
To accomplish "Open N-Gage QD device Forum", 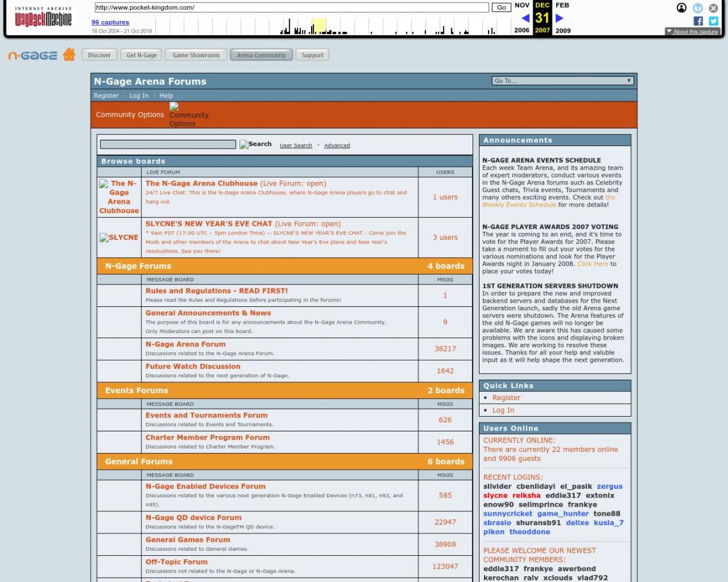I will [193, 518].
